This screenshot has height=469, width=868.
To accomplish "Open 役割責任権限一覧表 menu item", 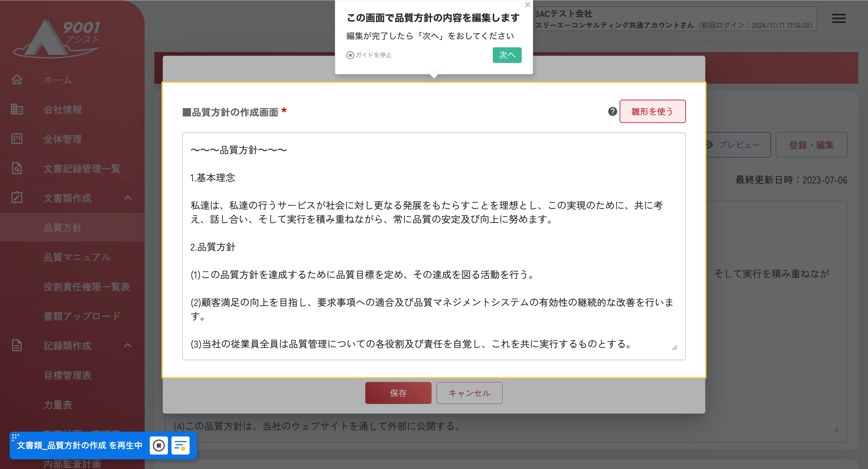I will coord(86,286).
